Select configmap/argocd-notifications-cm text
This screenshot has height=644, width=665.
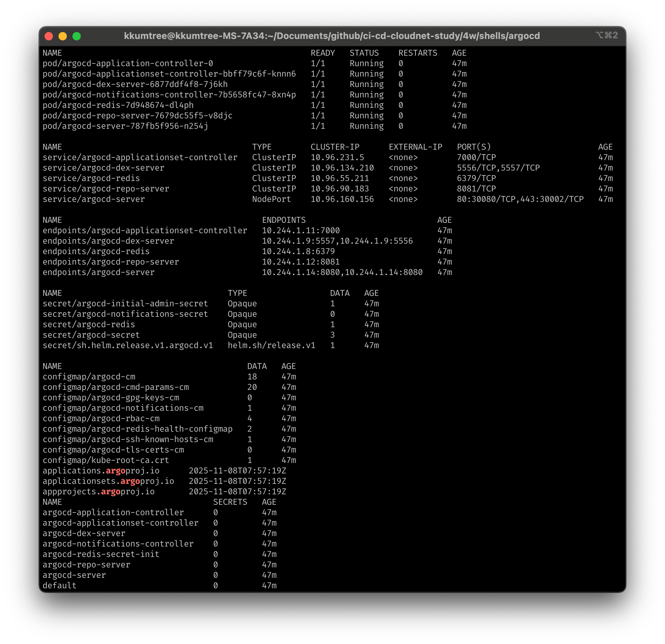(x=123, y=408)
